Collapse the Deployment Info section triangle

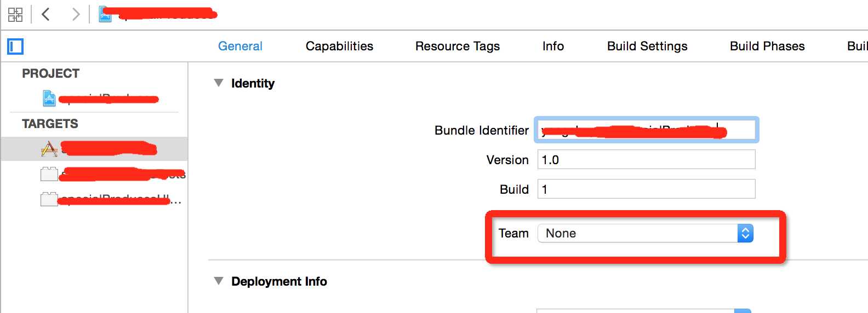(x=219, y=281)
